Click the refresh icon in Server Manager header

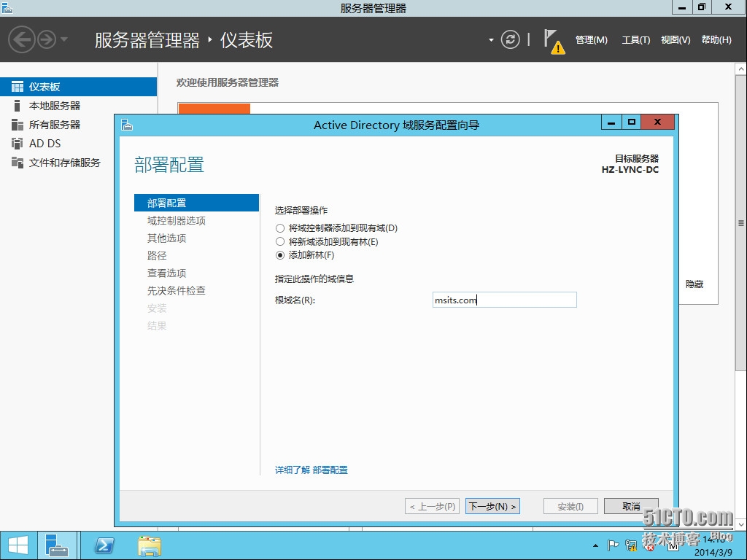[x=510, y=39]
